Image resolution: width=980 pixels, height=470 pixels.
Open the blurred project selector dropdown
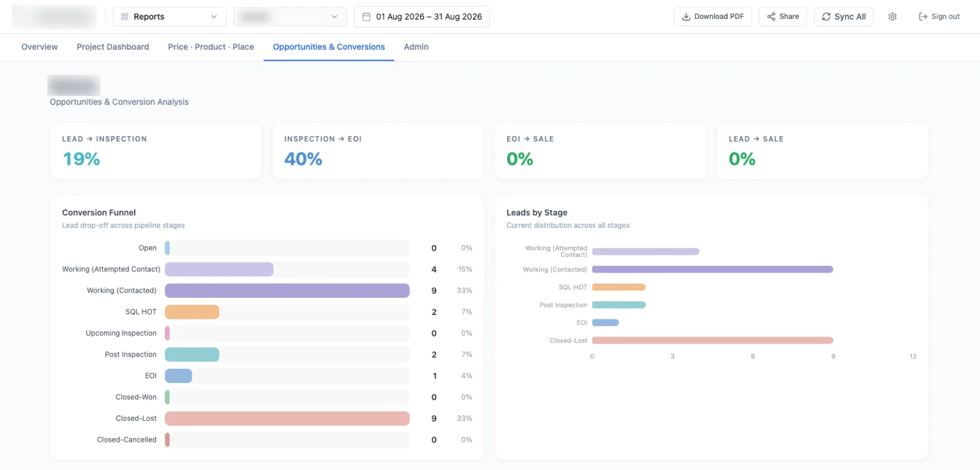point(290,17)
